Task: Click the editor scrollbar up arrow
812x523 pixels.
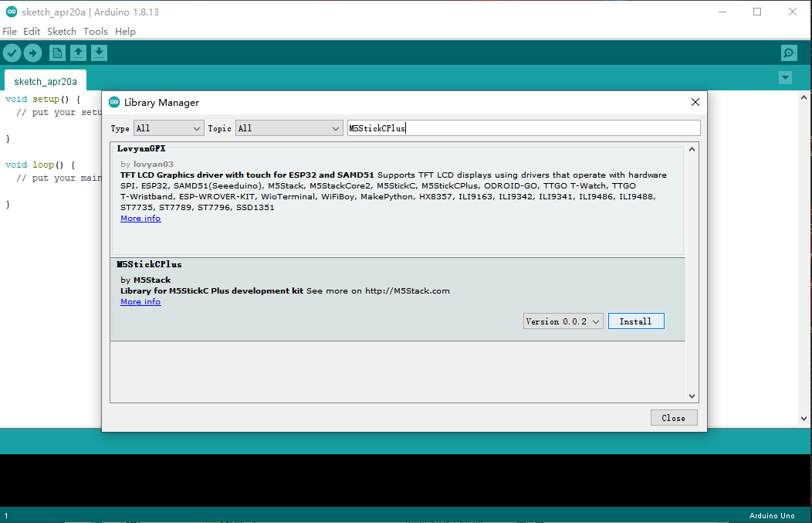Action: pos(804,97)
